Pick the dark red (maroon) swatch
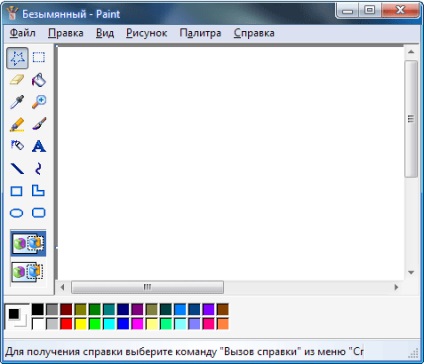Viewport: 424px width, 364px height. (x=66, y=309)
